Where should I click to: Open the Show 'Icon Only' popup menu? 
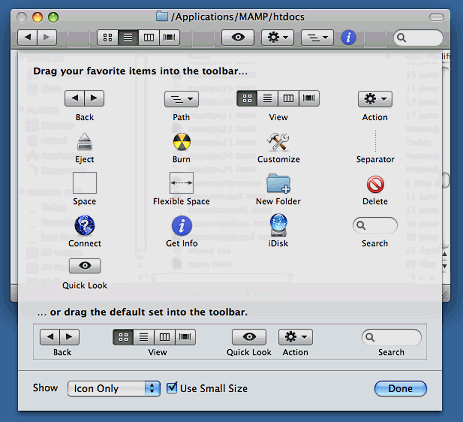(114, 389)
